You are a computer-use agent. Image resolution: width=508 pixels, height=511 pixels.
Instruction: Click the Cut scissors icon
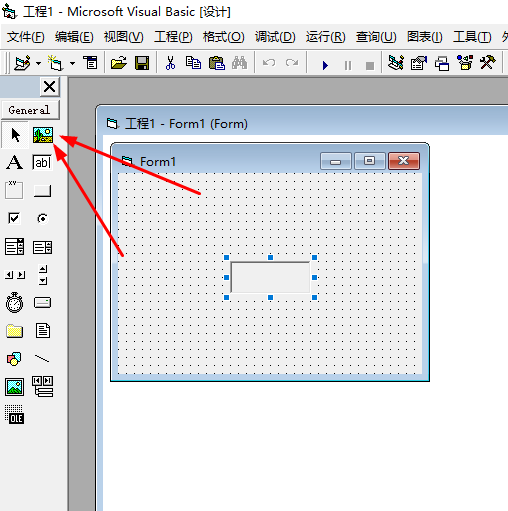pos(170,63)
